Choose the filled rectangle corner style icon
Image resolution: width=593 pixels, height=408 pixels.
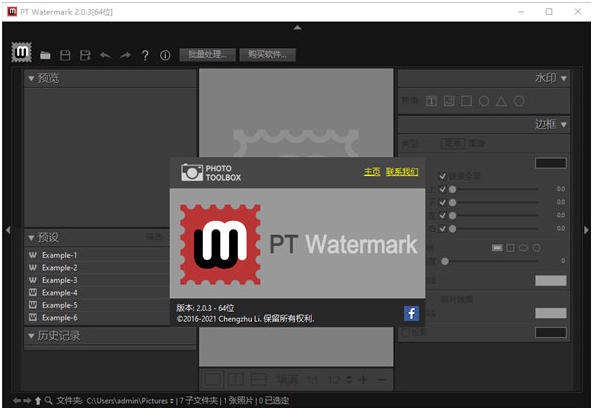click(x=497, y=248)
